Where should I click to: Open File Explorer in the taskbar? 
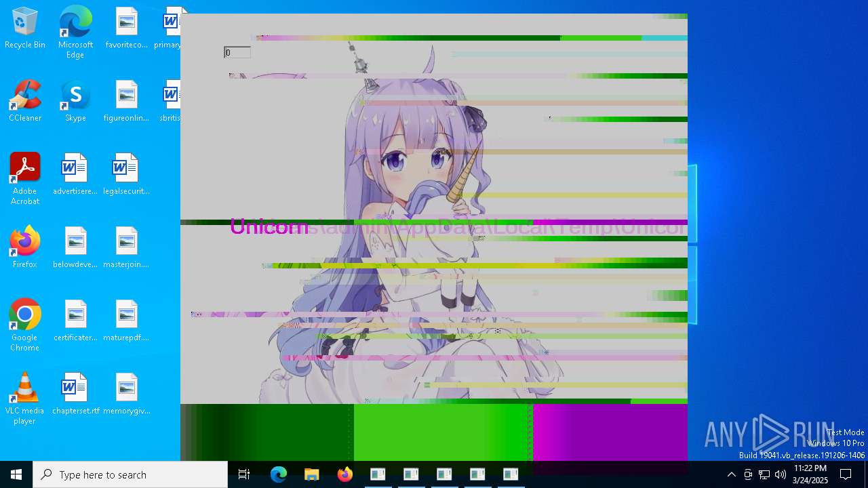click(311, 474)
